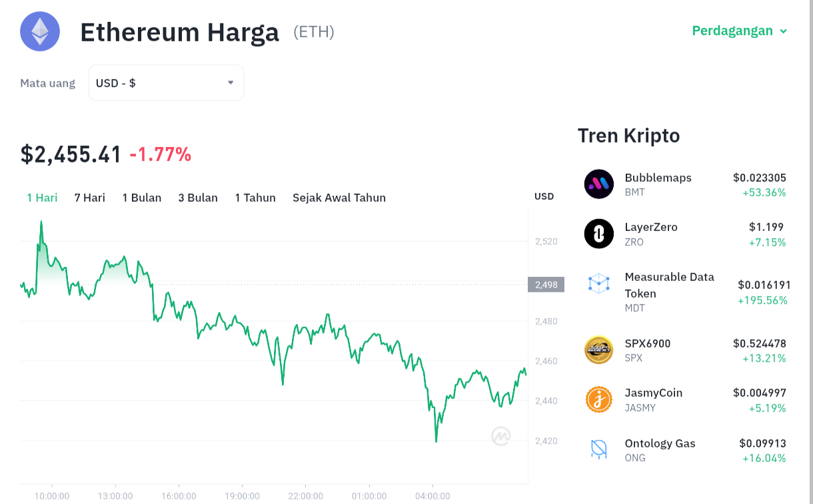Select Sejak Awal Tahun range
This screenshot has width=813, height=504.
[339, 198]
